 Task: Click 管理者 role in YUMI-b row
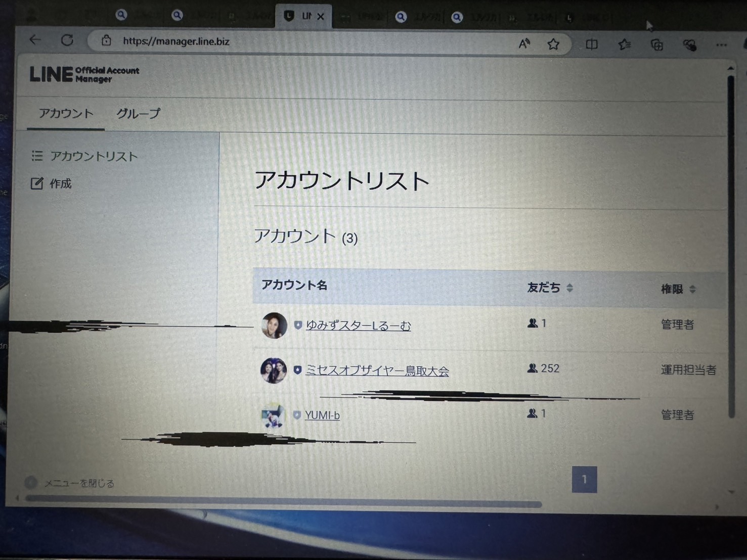click(677, 415)
